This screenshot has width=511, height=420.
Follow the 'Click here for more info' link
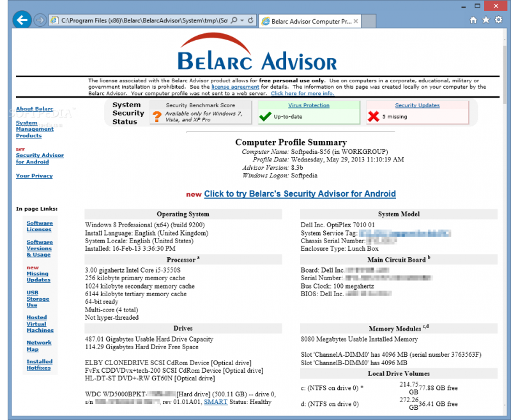pos(302,93)
